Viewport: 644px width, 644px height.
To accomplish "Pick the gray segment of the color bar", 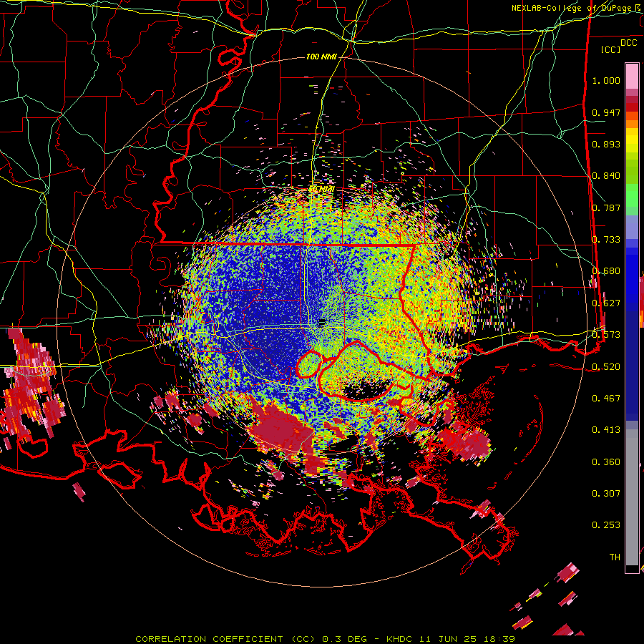I will (x=632, y=497).
